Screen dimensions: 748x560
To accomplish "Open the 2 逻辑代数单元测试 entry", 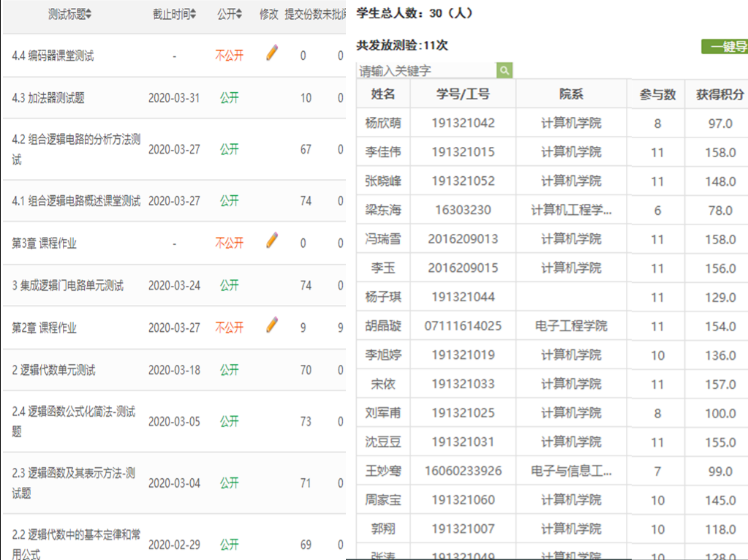I will coord(53,370).
